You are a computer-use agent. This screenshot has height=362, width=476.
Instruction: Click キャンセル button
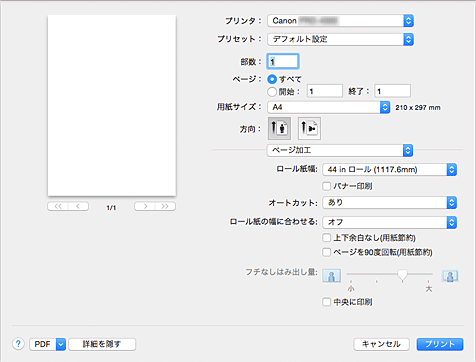tap(381, 344)
